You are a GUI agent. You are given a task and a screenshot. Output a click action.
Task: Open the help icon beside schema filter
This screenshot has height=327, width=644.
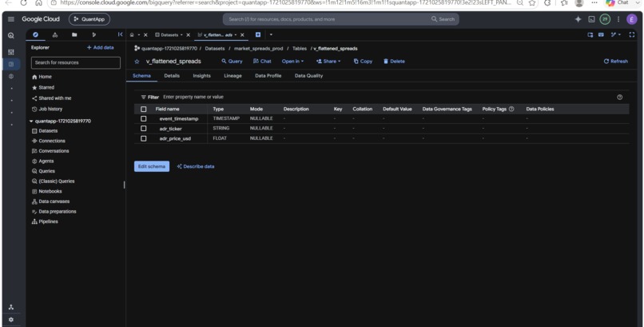[619, 98]
